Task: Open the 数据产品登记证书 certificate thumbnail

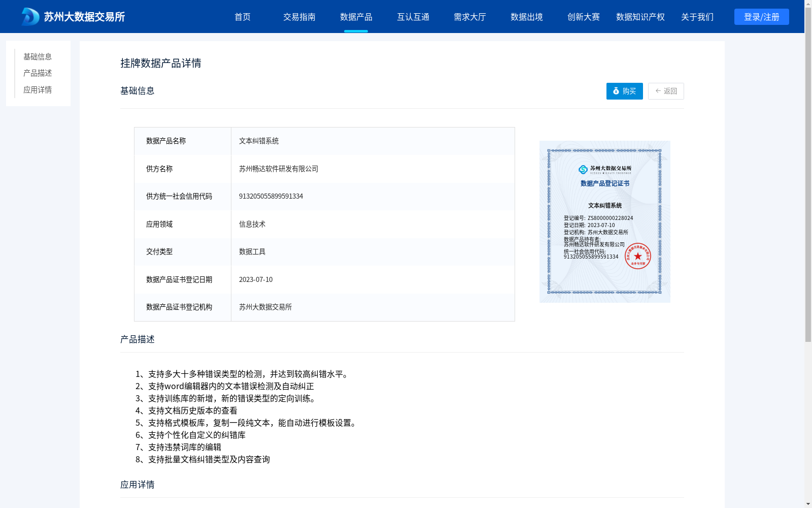Action: pyautogui.click(x=605, y=221)
